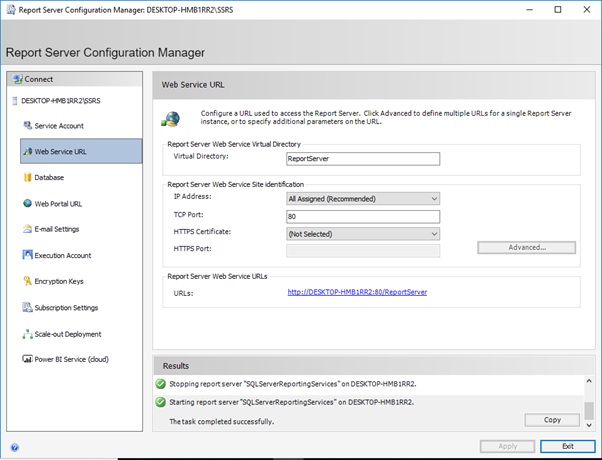The width and height of the screenshot is (602, 460).
Task: Click the Power BI Service chart icon
Action: (27, 359)
